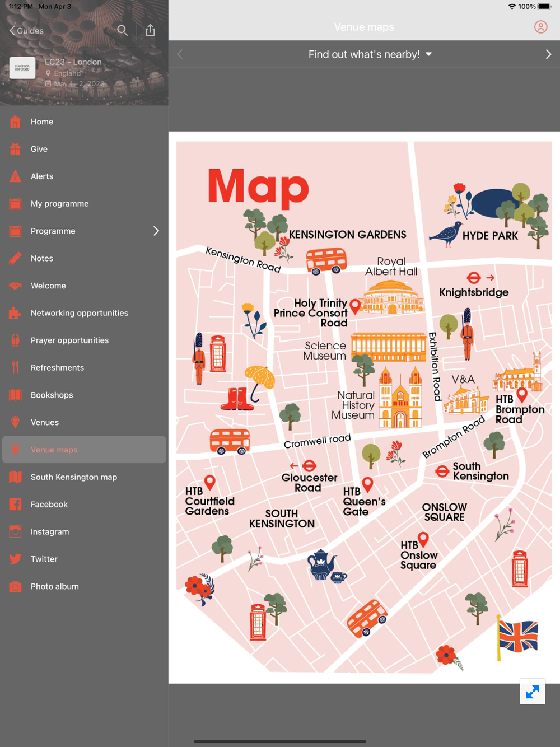Open Photo album menu label
This screenshot has height=747, width=560.
55,586
